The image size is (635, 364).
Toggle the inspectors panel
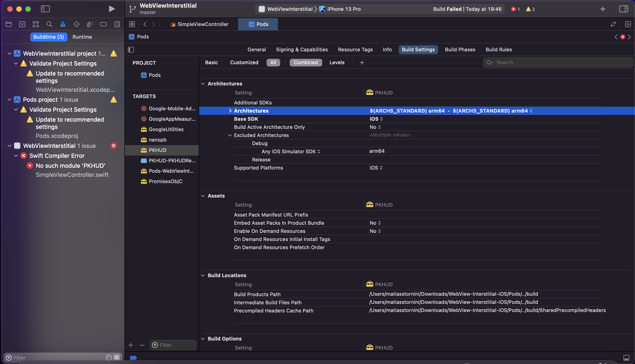point(624,9)
